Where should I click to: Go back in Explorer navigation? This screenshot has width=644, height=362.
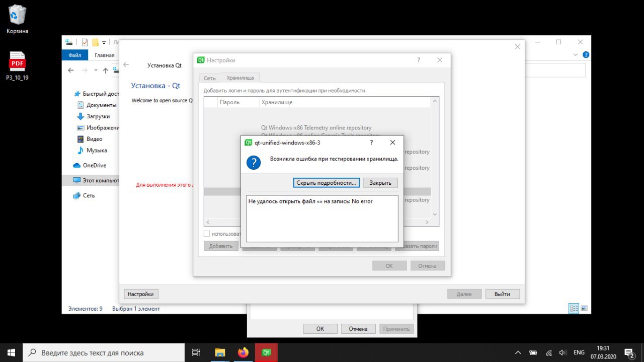(71, 70)
